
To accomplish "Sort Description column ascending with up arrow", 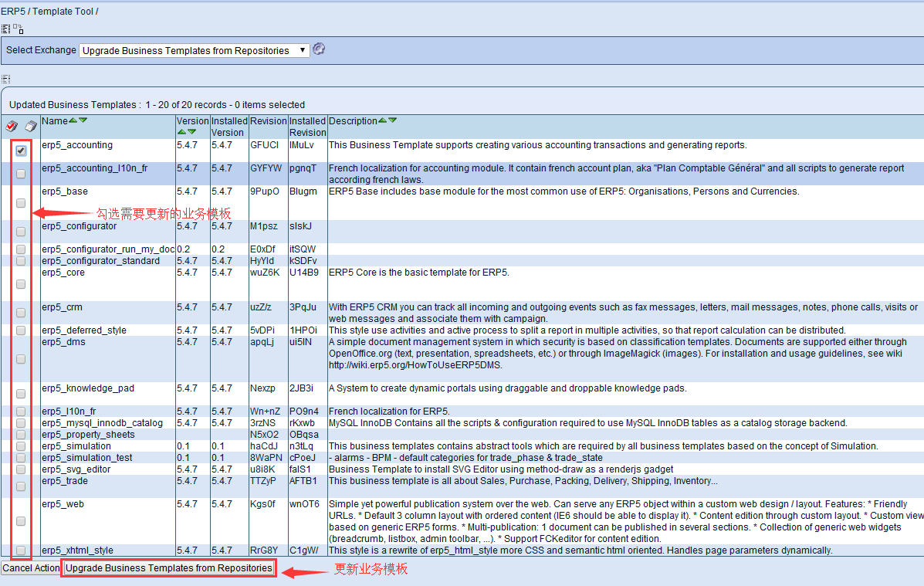I will (382, 120).
